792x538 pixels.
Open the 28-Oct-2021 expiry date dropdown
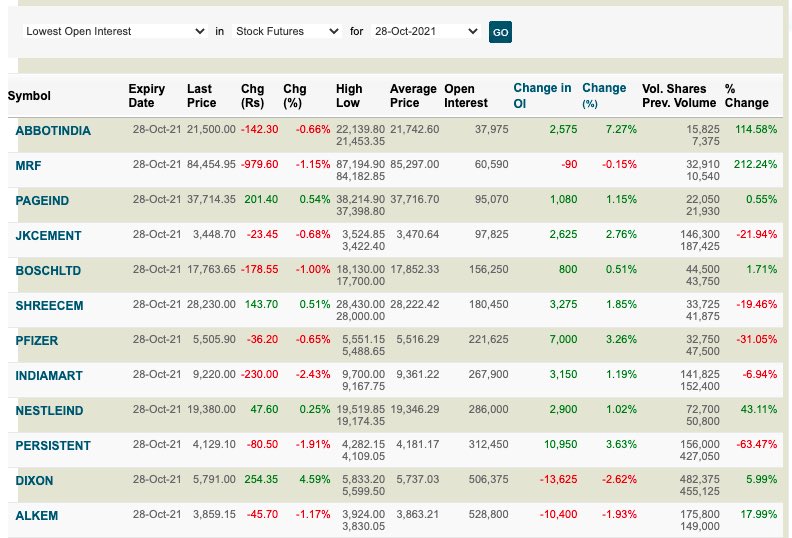tap(426, 31)
